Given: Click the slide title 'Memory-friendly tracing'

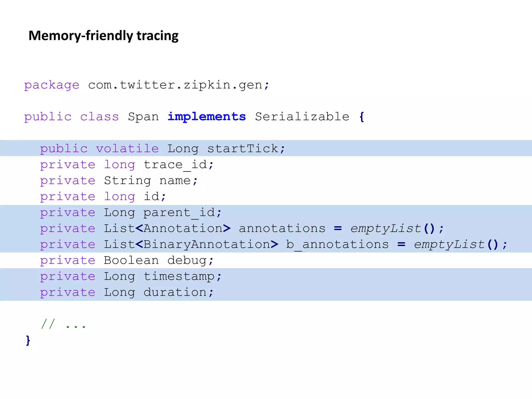Looking at the screenshot, I should click(103, 36).
